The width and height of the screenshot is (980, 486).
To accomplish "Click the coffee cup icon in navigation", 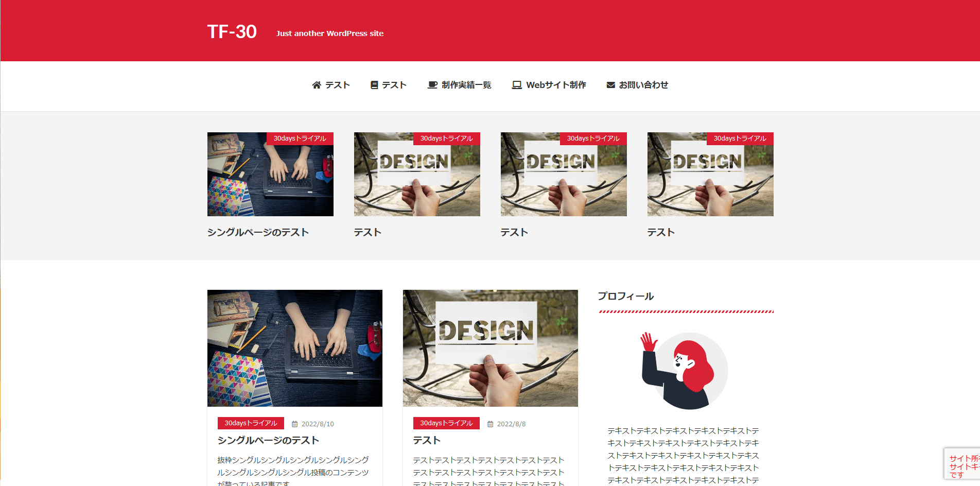I will (x=432, y=85).
